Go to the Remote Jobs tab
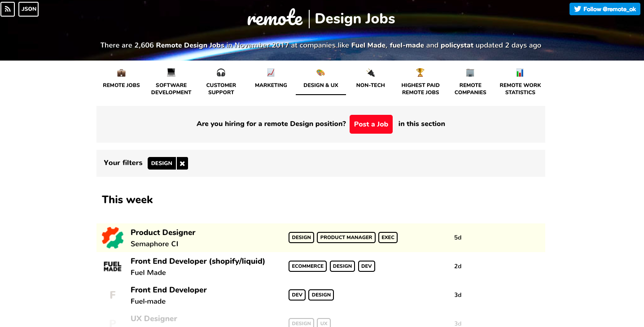 (x=121, y=85)
